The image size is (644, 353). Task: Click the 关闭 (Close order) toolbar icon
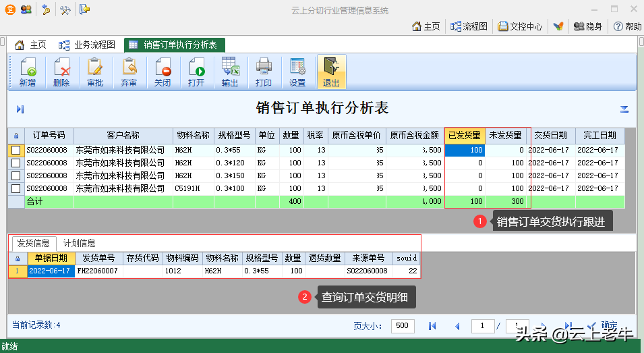click(x=163, y=72)
